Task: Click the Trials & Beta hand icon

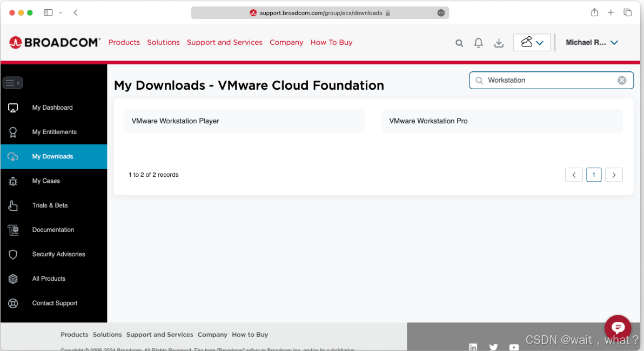Action: click(x=13, y=206)
